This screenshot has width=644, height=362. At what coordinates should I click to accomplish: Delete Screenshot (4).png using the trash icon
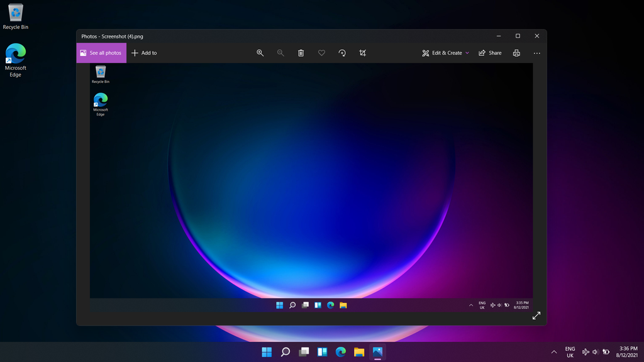[301, 53]
